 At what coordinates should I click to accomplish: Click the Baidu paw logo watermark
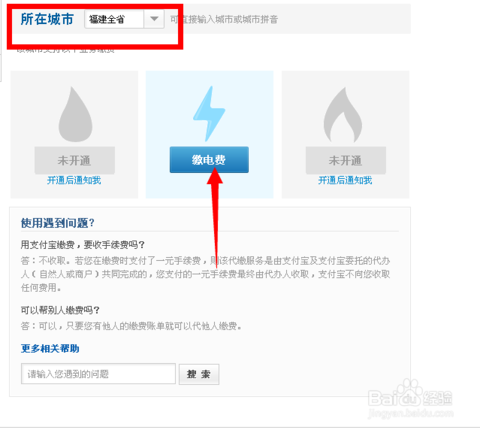click(411, 395)
